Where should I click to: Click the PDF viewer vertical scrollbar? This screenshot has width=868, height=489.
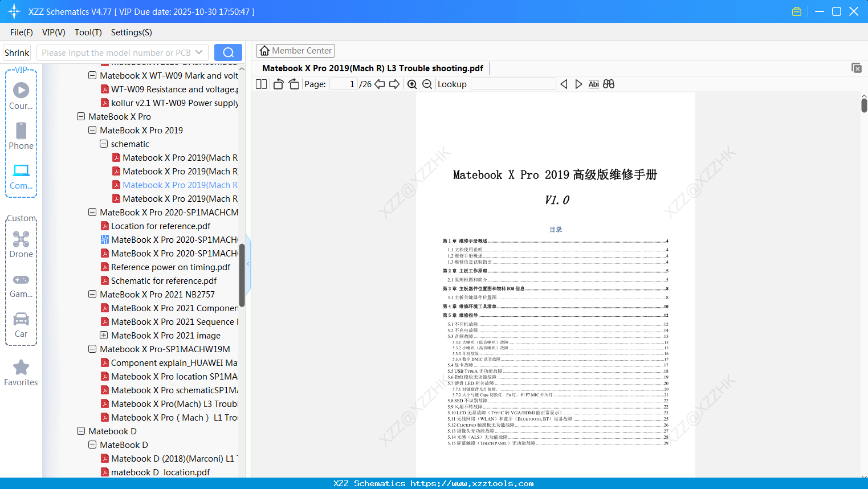[864, 105]
